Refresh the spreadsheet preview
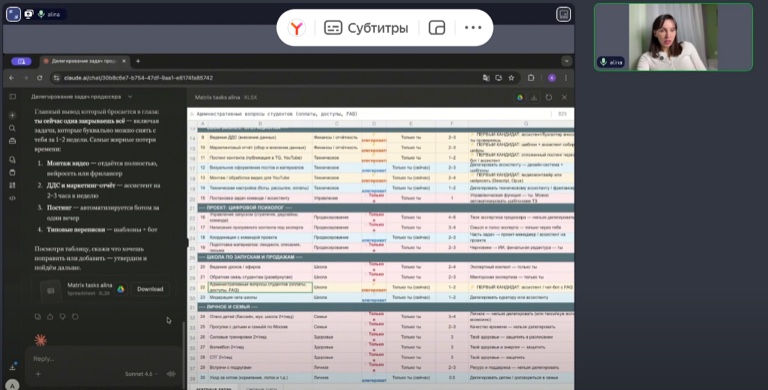Image resolution: width=768 pixels, height=390 pixels. tap(549, 98)
